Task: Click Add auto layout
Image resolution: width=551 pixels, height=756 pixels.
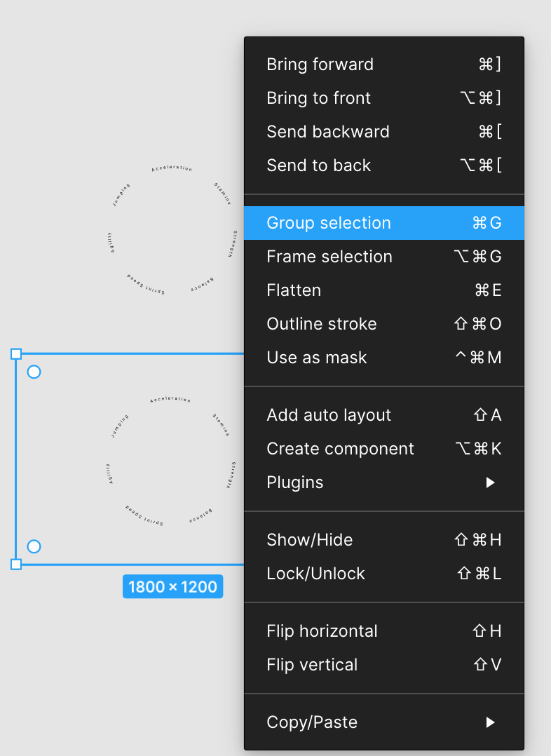Action: click(328, 415)
